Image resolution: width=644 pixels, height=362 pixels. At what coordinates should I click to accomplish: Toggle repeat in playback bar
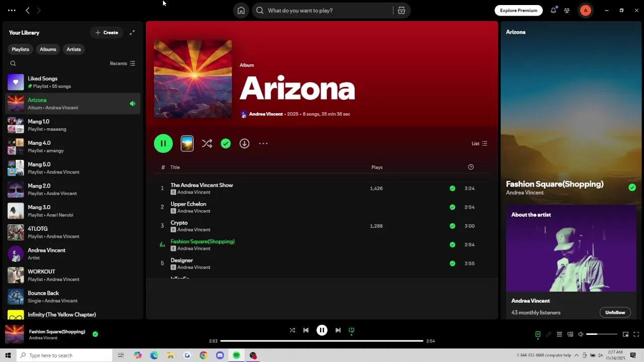[x=352, y=330]
